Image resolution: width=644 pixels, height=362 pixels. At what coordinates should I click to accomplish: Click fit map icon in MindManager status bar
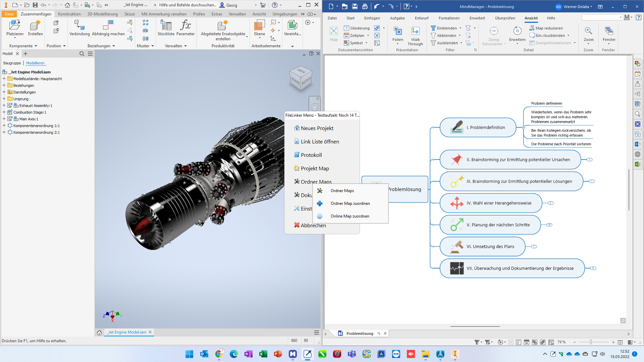click(620, 342)
